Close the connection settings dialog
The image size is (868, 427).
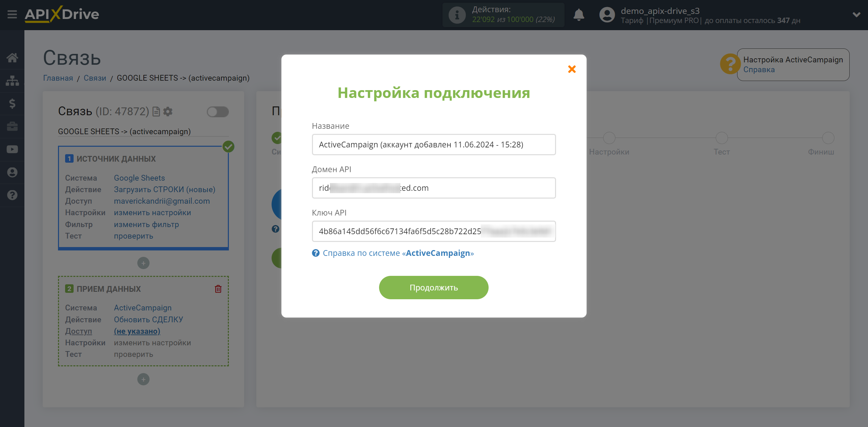click(572, 69)
